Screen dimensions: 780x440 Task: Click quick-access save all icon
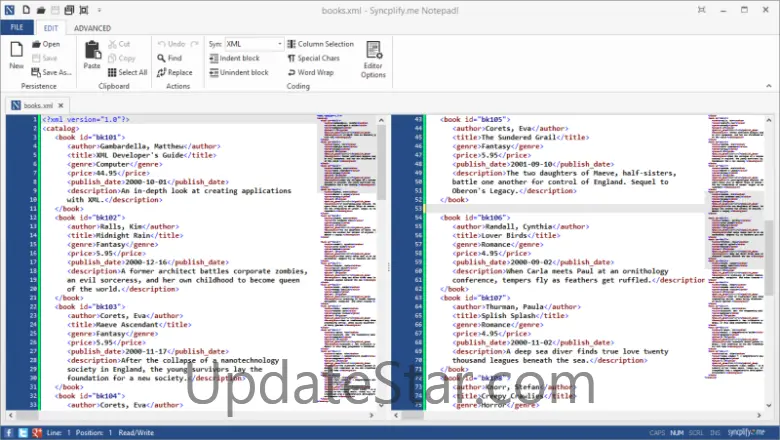click(69, 10)
